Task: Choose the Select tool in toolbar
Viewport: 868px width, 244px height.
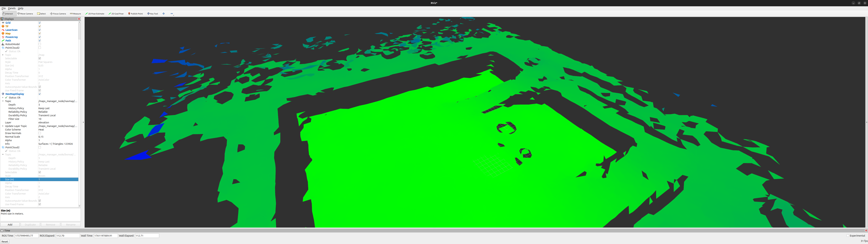Action: click(41, 14)
